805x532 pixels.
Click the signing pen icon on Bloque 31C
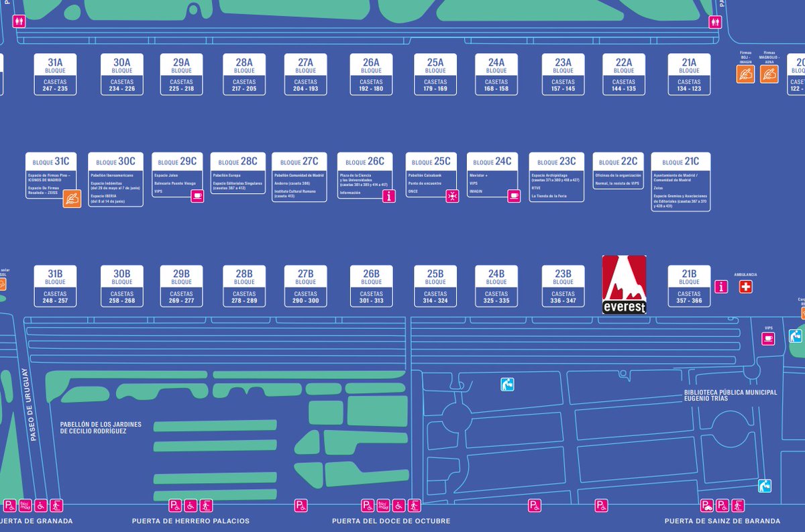point(72,199)
